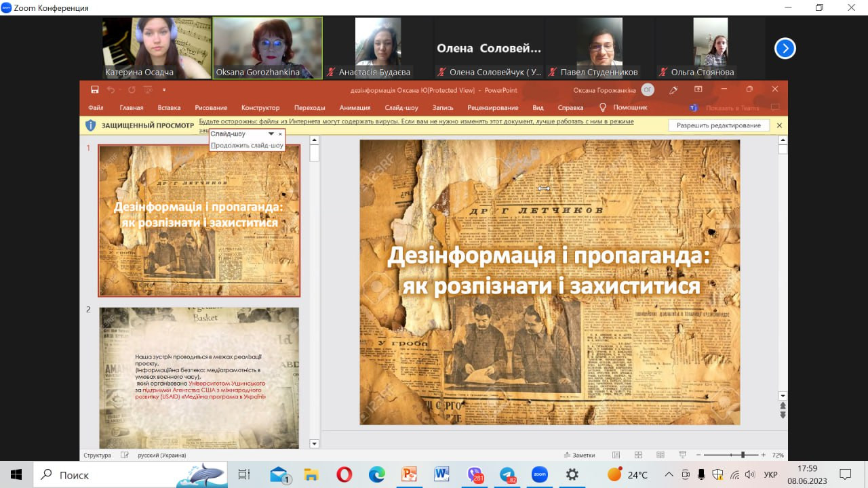The width and height of the screenshot is (868, 488).
Task: Open Viber from the taskbar
Action: tap(475, 474)
